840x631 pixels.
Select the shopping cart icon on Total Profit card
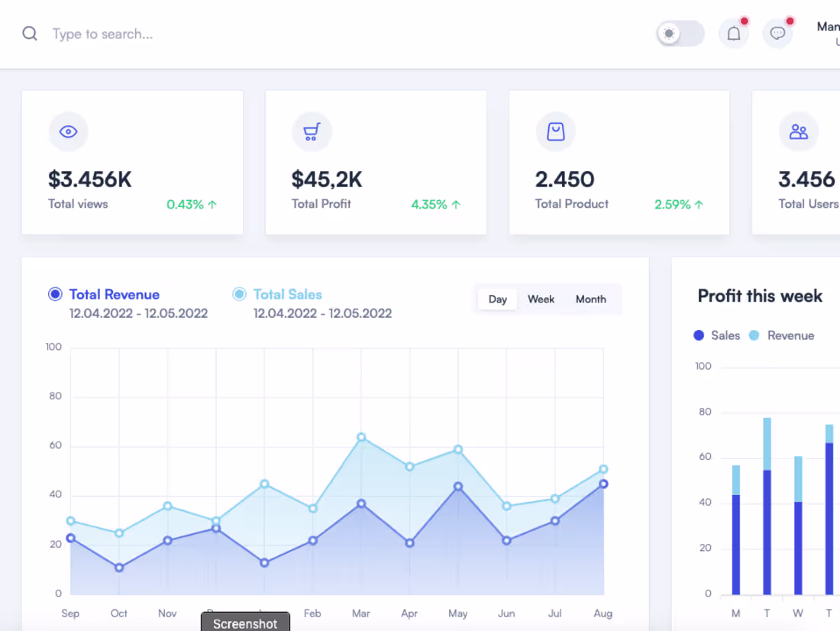[312, 131]
